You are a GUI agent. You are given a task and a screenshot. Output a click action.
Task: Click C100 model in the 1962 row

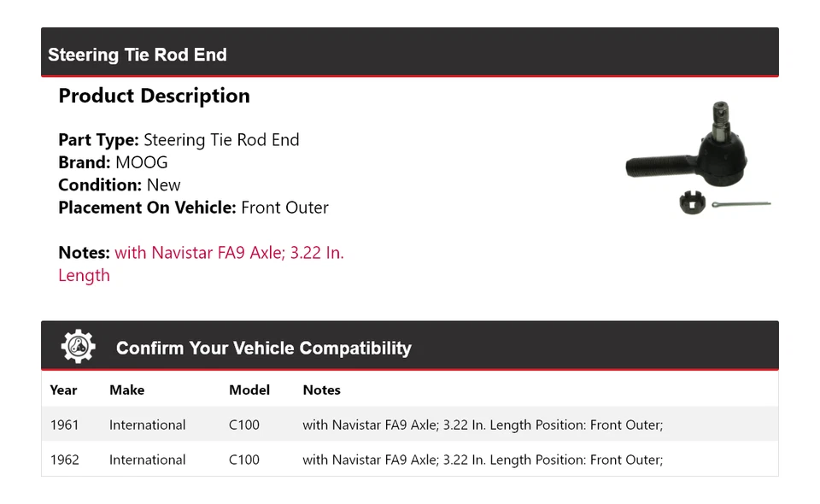click(243, 460)
